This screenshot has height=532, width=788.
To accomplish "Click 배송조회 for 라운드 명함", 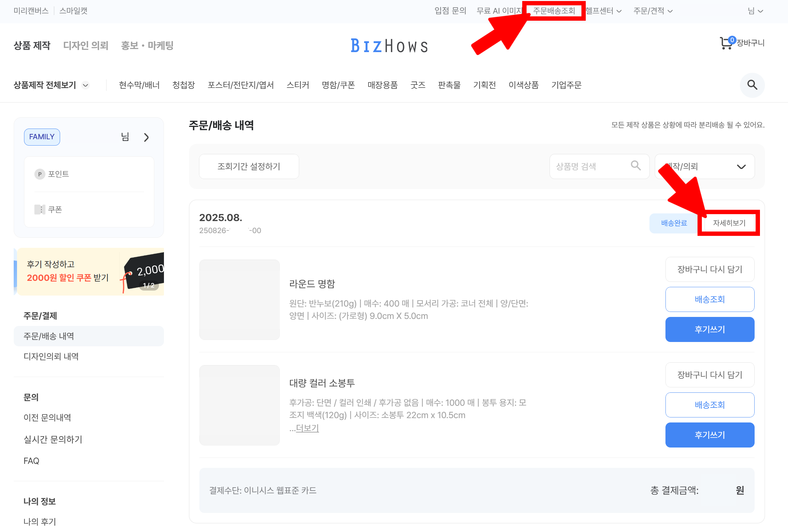I will [x=709, y=300].
